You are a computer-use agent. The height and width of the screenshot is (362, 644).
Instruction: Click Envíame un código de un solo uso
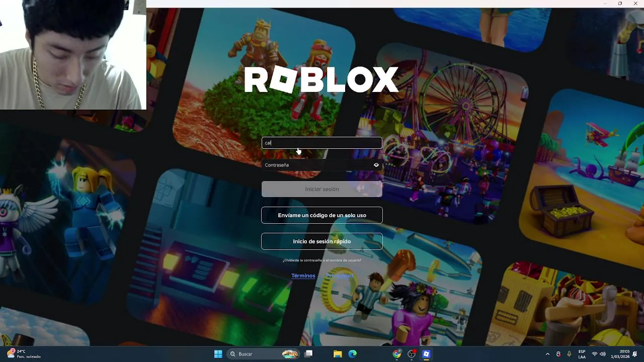322,215
